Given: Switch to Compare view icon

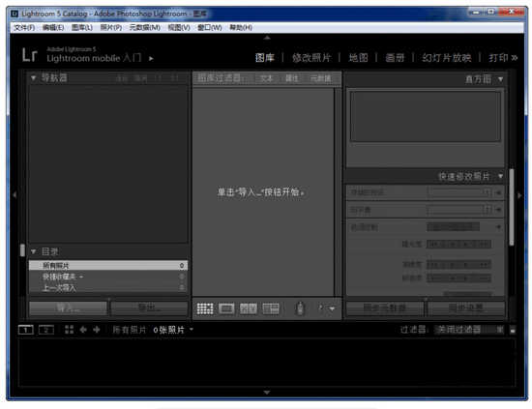Looking at the screenshot, I should (249, 308).
